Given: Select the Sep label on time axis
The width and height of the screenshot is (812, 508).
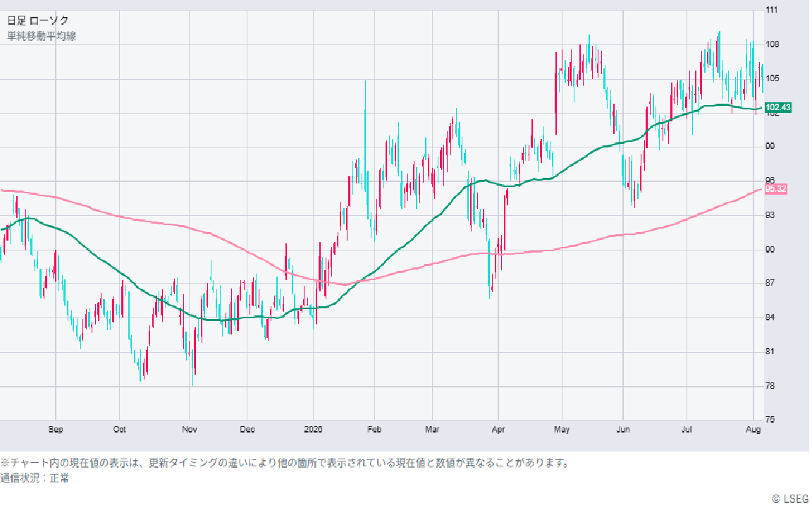Looking at the screenshot, I should [56, 429].
